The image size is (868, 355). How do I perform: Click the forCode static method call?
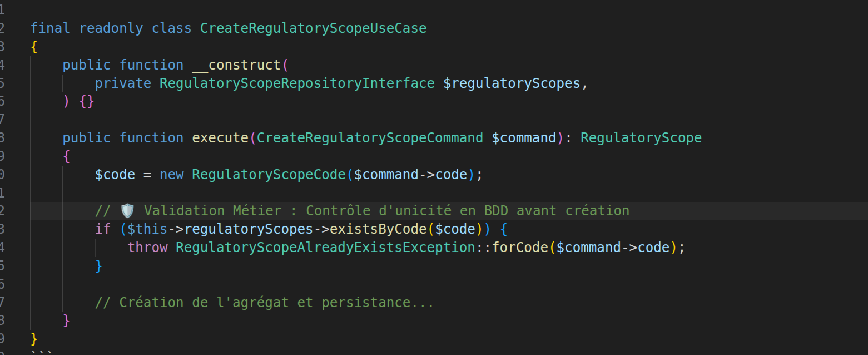click(x=520, y=248)
